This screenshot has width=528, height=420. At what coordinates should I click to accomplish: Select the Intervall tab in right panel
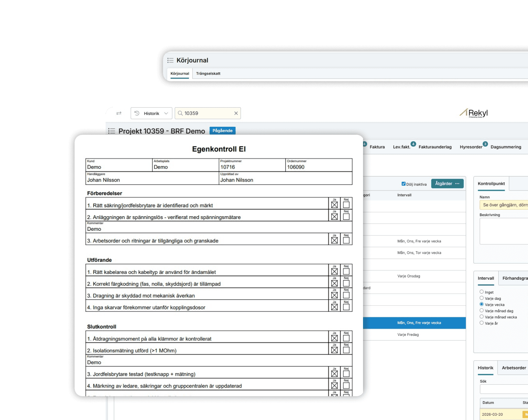pos(486,278)
